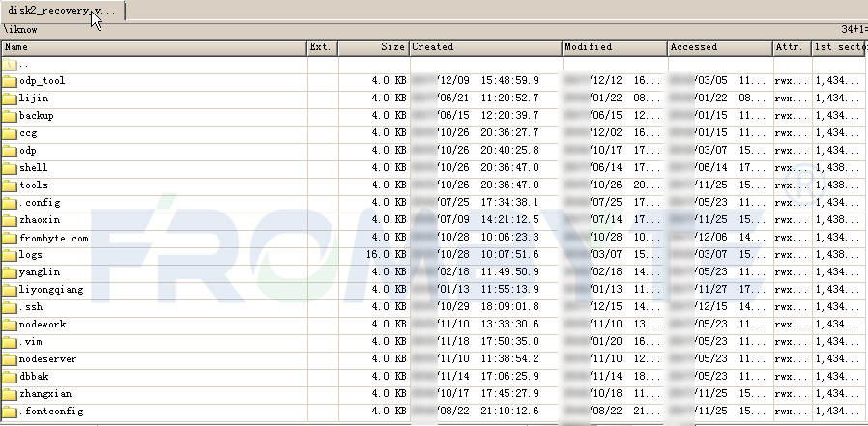Screen dimensions: 868x426
Task: Select the lijin folder name
Action: pos(34,99)
